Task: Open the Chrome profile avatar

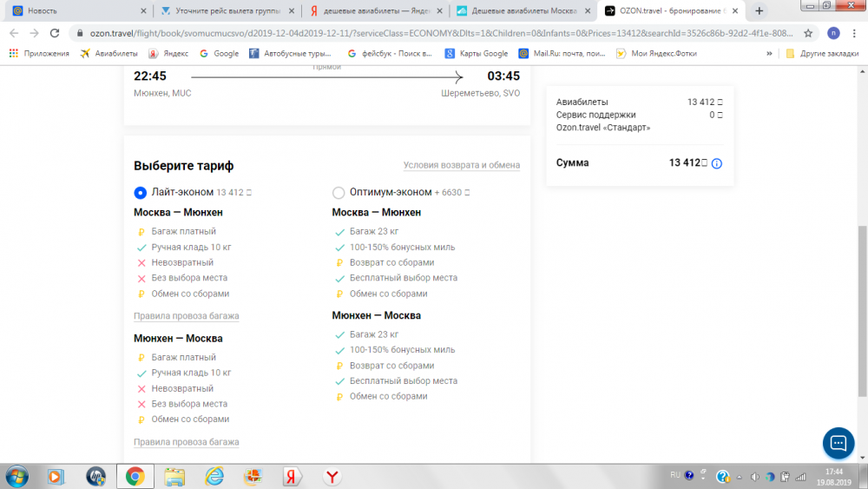Action: coord(833,33)
